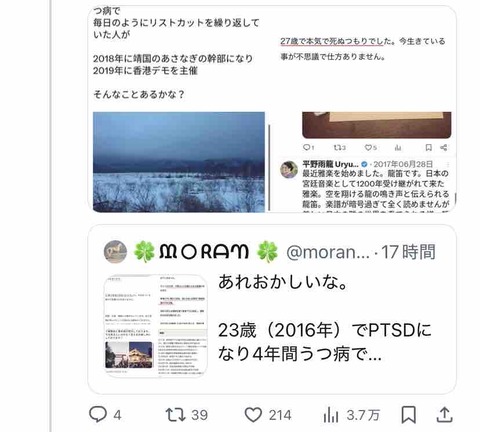480x432 pixels.
Task: Bookmark this post with the bookmark icon
Action: click(408, 415)
